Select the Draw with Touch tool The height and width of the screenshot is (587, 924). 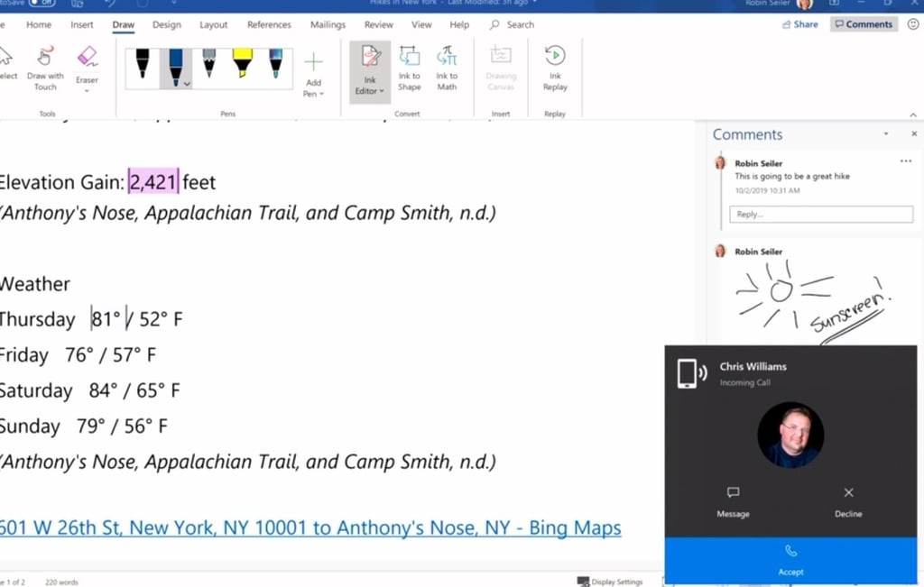coord(45,69)
